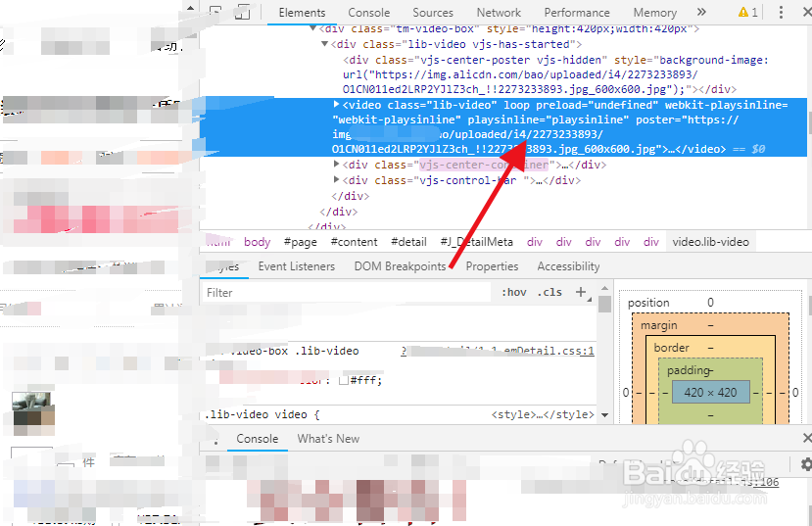Click the .lib-video video selector
This screenshot has width=812, height=526.
click(256, 414)
